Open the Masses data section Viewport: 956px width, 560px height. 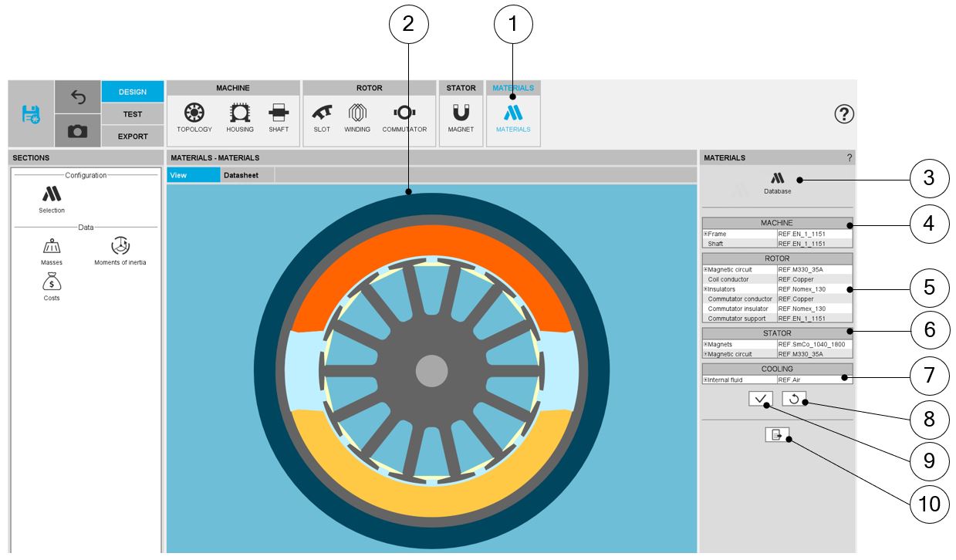pos(52,247)
